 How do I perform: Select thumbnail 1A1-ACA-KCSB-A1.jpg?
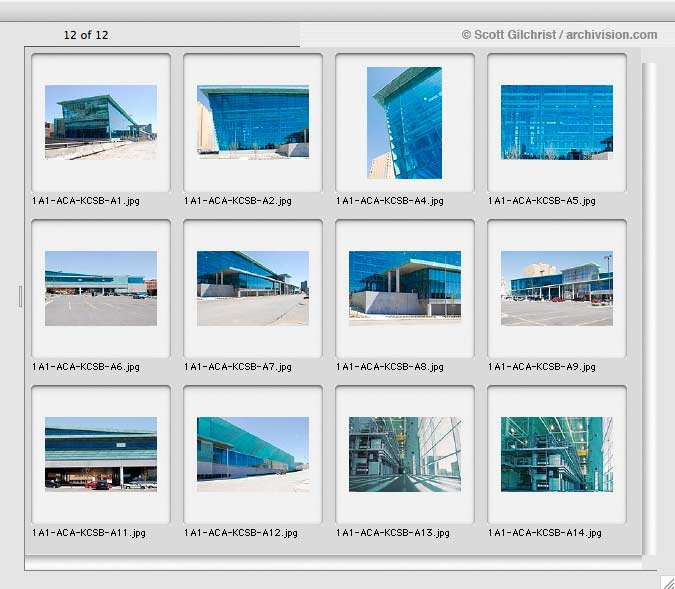tap(101, 122)
